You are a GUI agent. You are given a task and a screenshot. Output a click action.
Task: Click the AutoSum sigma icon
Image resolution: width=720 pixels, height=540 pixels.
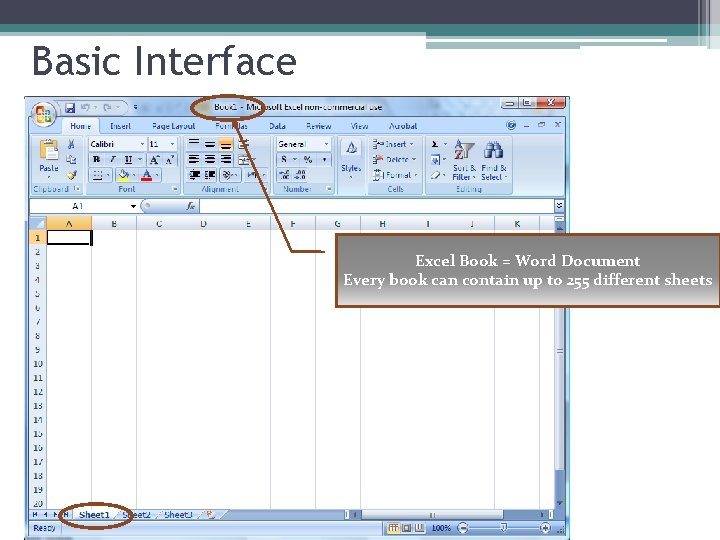pos(434,144)
